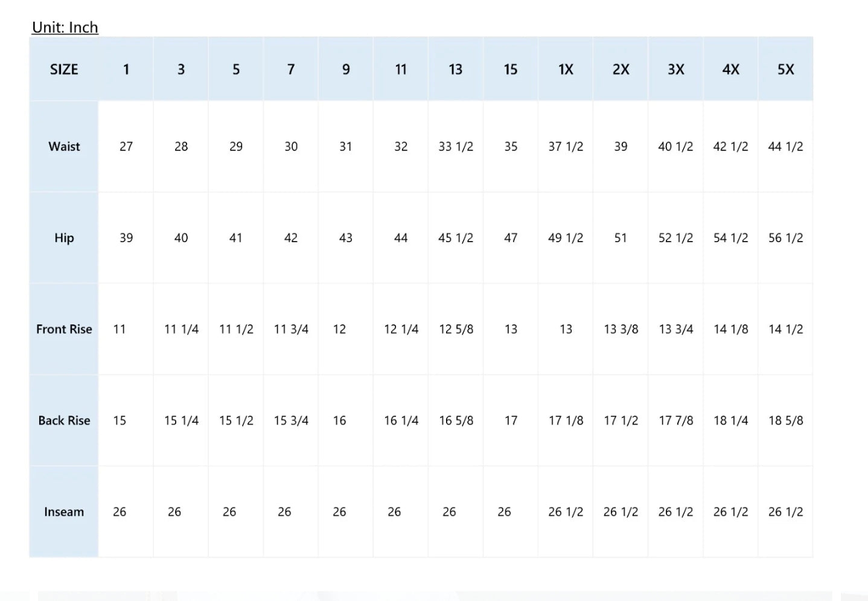Click the size 13 column header

click(456, 69)
